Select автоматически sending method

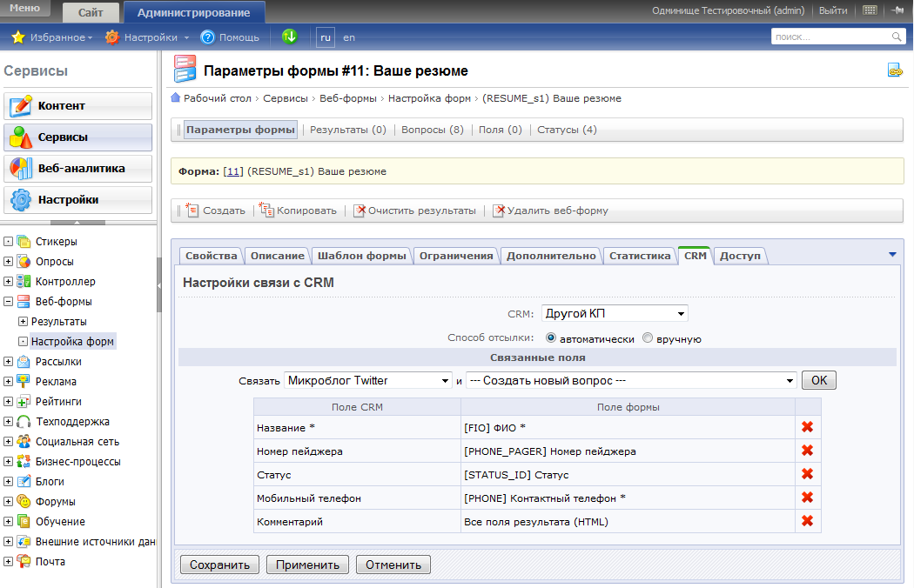551,338
